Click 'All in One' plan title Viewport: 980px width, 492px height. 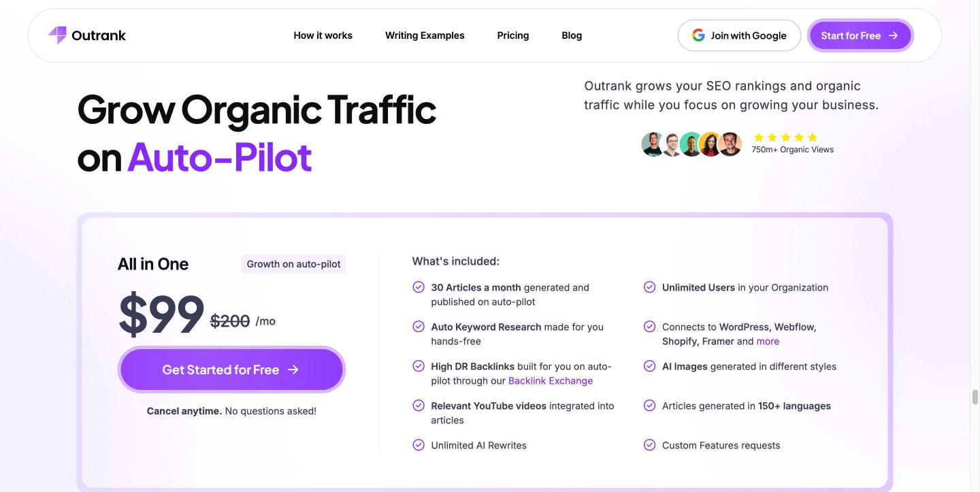(153, 264)
